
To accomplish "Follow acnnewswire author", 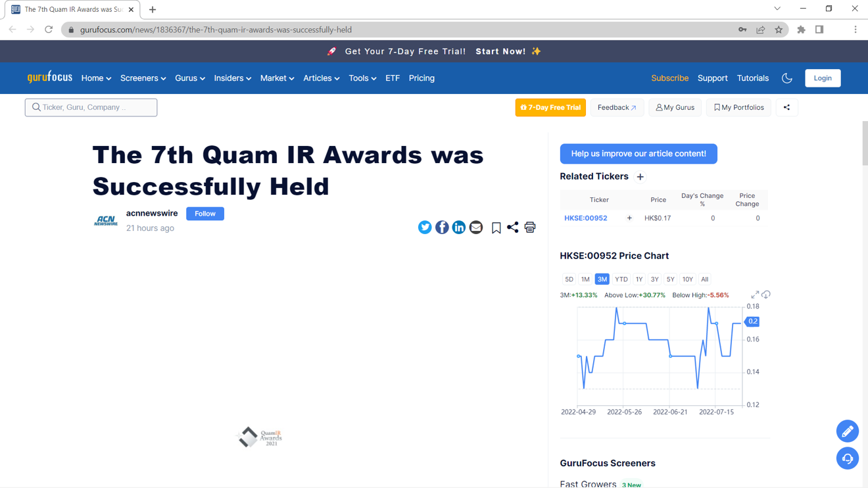I will (205, 214).
